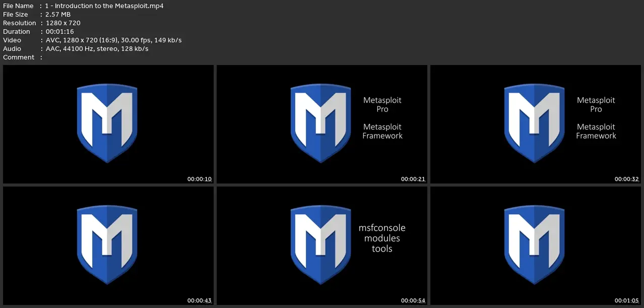This screenshot has width=644, height=308.
Task: Click 'Metasploit Pro' in the 00:00:21 frame
Action: (x=382, y=105)
